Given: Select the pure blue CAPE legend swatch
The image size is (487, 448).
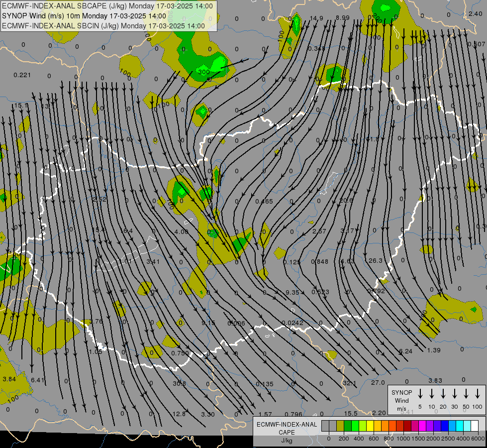Looking at the screenshot, I should 444,426.
